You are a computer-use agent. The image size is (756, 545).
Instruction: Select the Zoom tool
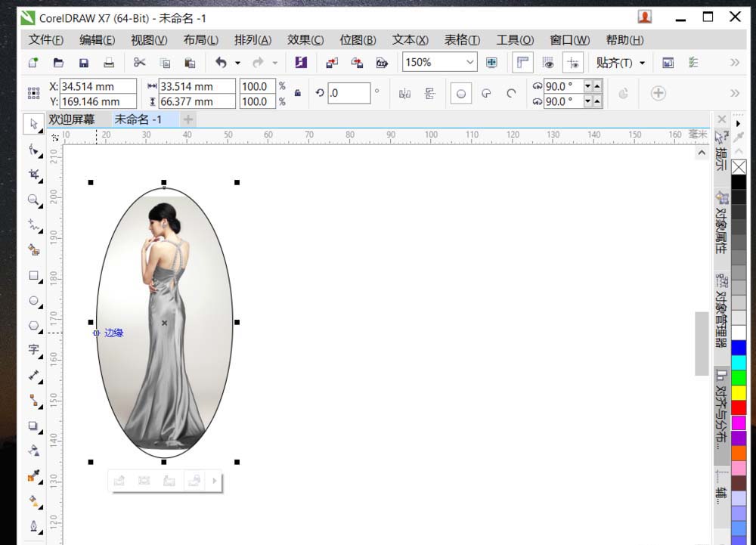34,200
